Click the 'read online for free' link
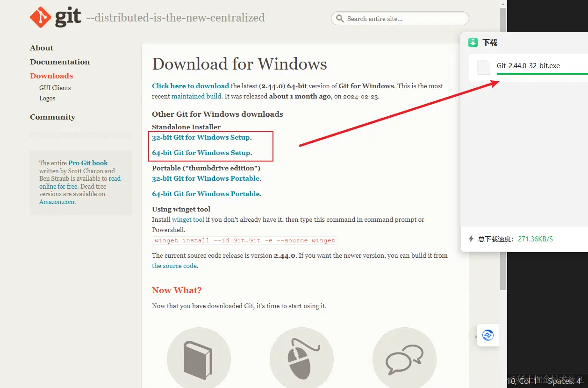 click(80, 182)
